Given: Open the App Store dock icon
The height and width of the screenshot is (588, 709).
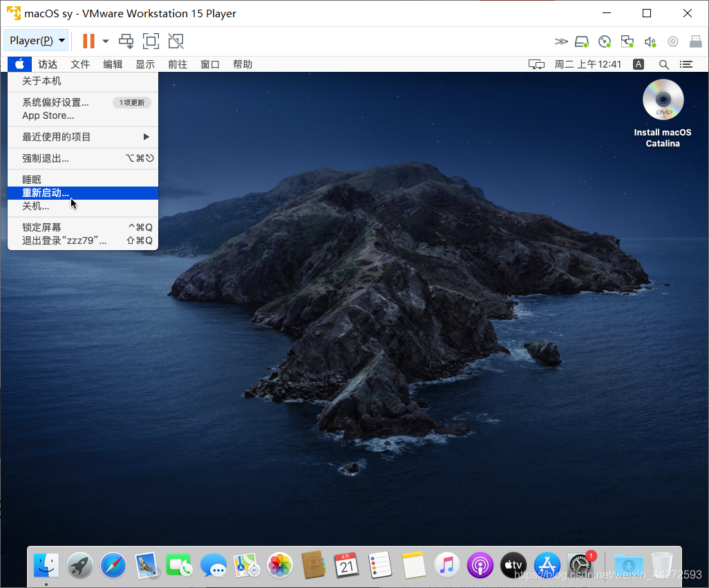Looking at the screenshot, I should pyautogui.click(x=547, y=565).
